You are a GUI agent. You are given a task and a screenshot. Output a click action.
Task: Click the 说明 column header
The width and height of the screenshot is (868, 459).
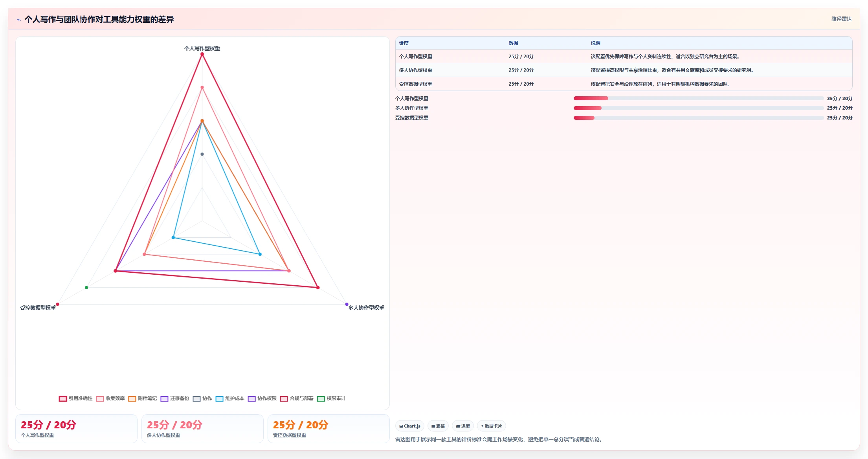coord(595,43)
